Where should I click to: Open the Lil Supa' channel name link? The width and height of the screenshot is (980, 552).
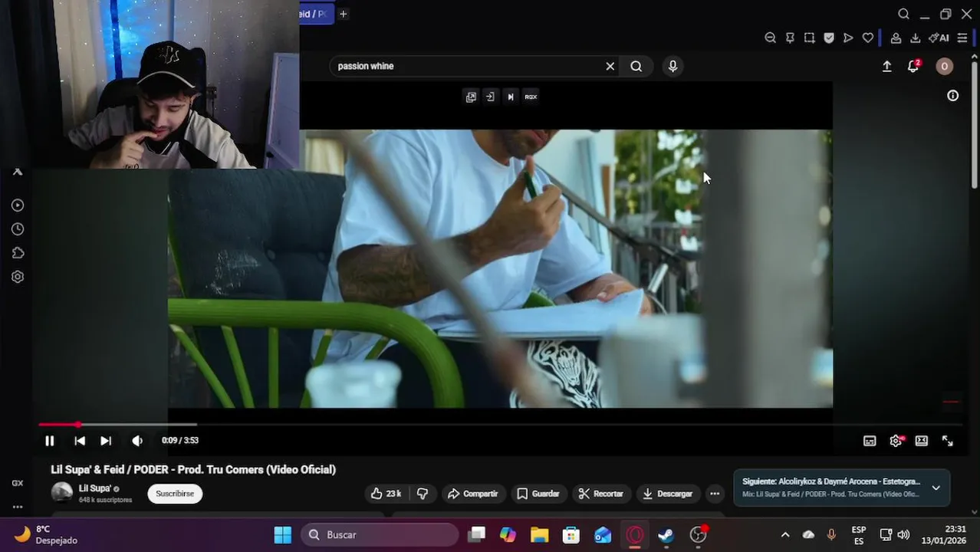click(x=95, y=488)
